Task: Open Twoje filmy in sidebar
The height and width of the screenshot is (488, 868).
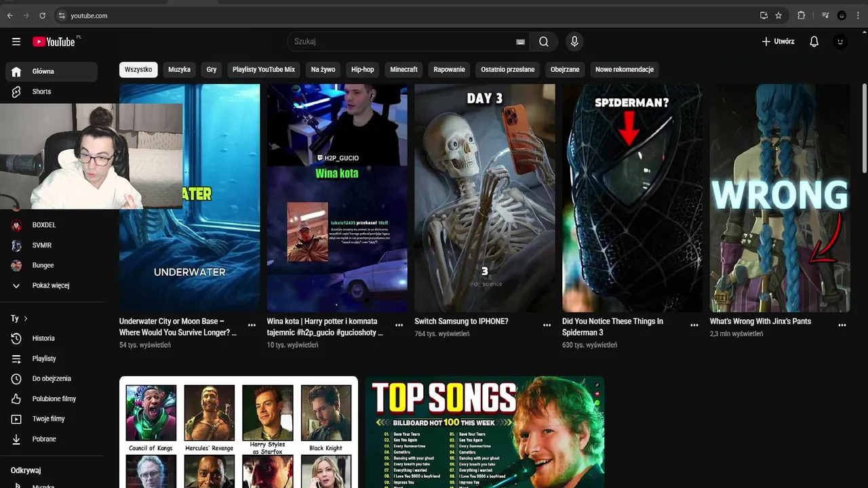Action: 52,419
